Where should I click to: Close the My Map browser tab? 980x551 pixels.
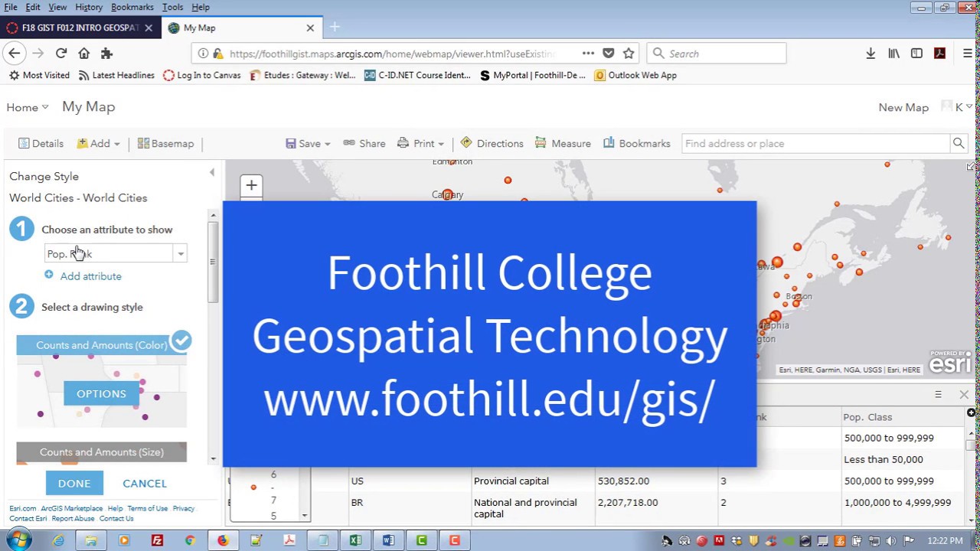point(310,28)
